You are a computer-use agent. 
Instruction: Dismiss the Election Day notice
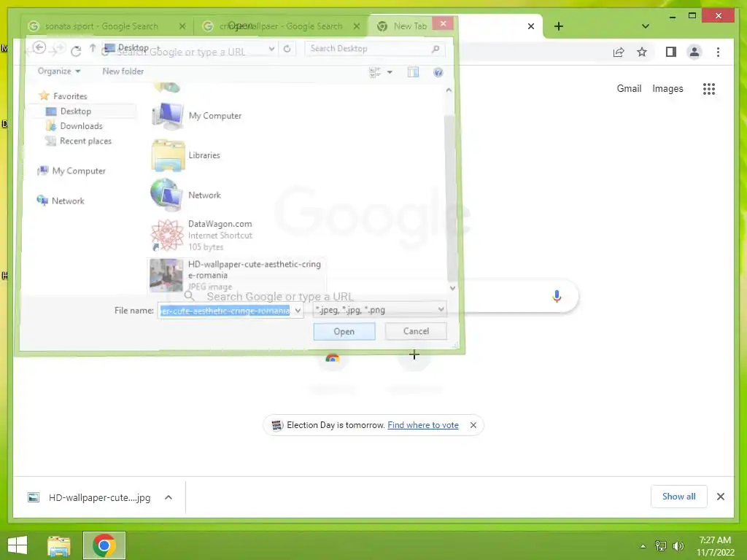click(473, 425)
